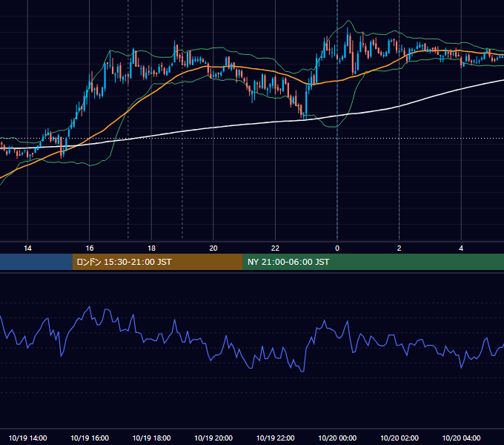This screenshot has width=504, height=445.
Task: Click the 10/20 02:00 time label
Action: click(x=399, y=438)
